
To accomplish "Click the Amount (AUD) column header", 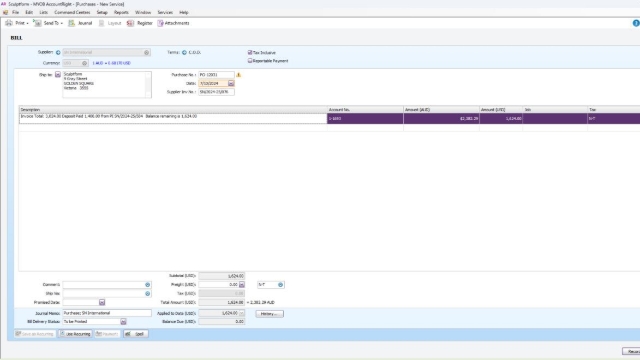I will point(441,109).
